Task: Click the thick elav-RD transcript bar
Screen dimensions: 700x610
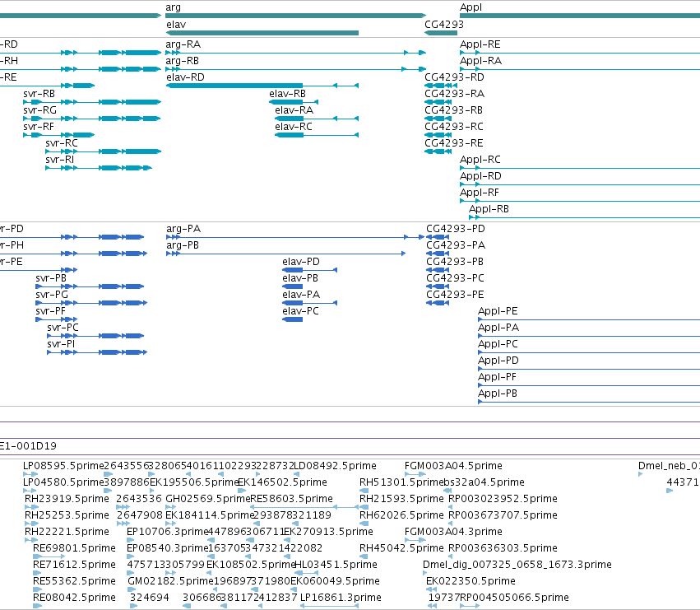Action: pos(234,86)
